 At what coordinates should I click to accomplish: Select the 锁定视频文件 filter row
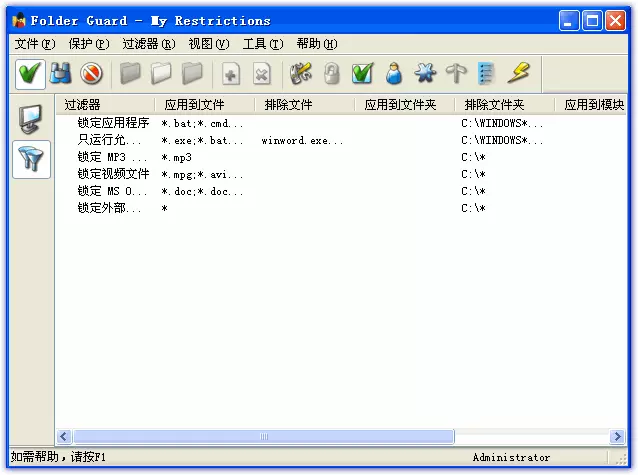coord(113,174)
